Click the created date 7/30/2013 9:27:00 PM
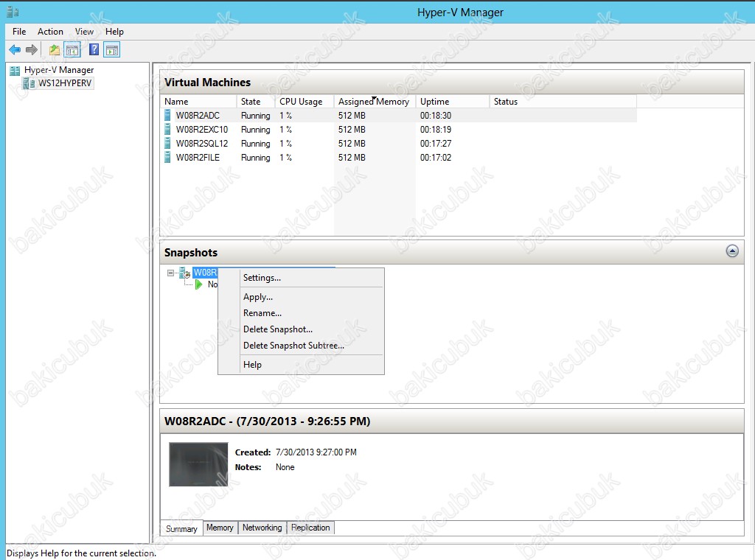Image resolution: width=755 pixels, height=560 pixels. click(x=316, y=452)
